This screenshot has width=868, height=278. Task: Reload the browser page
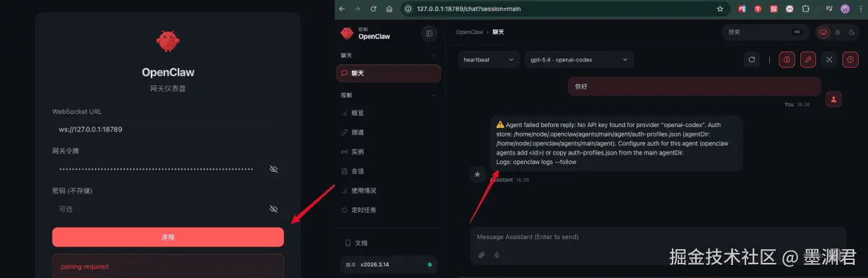(x=373, y=9)
